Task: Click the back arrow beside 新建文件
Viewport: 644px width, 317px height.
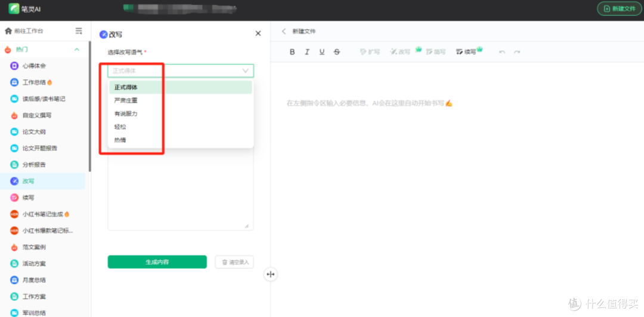Action: [284, 31]
